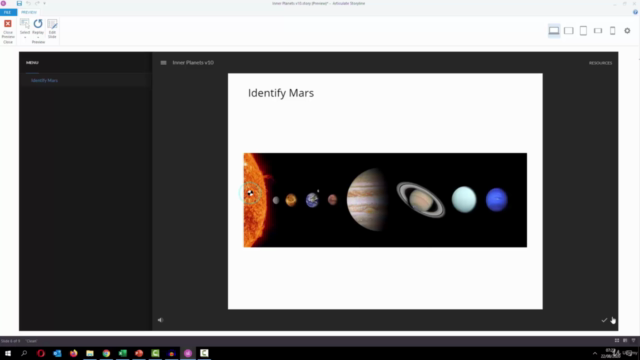
Task: Open File Explorer from the taskbar
Action: pos(90,353)
